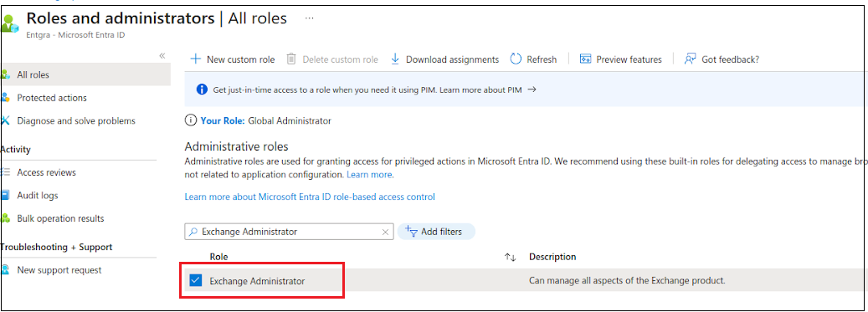This screenshot has width=868, height=312.
Task: Click the Administrative roles heading
Action: [236, 146]
